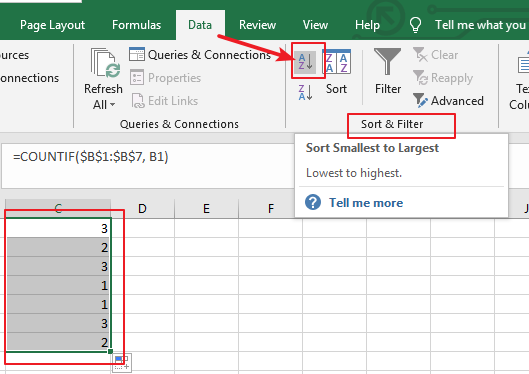This screenshot has width=529, height=374.
Task: Click the Refresh All icon
Action: coord(105,63)
